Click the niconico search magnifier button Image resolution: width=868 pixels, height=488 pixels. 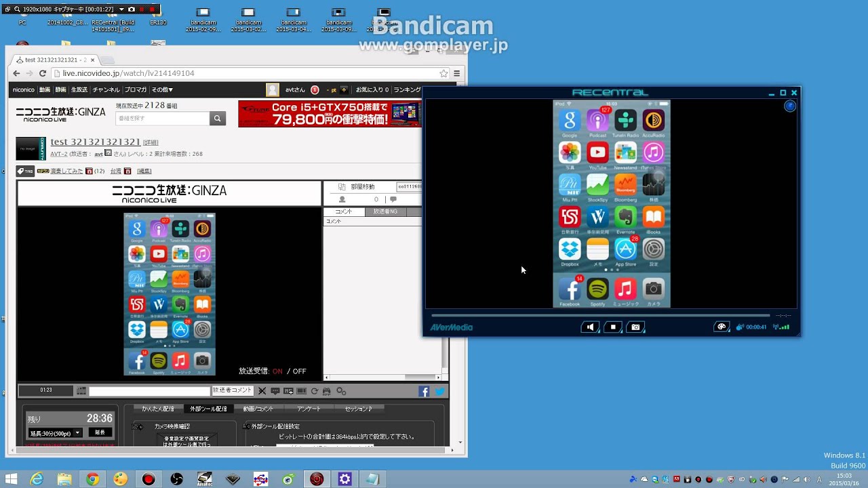point(218,119)
